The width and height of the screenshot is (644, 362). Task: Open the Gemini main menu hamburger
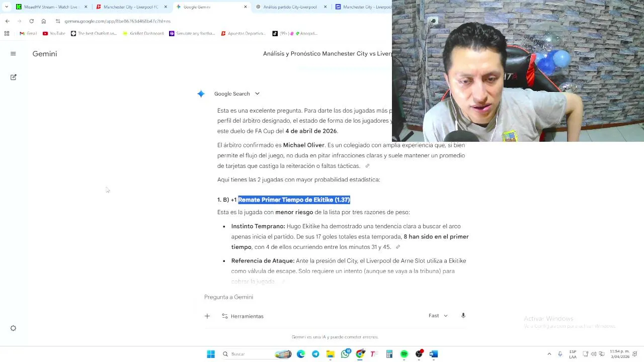[x=13, y=54]
